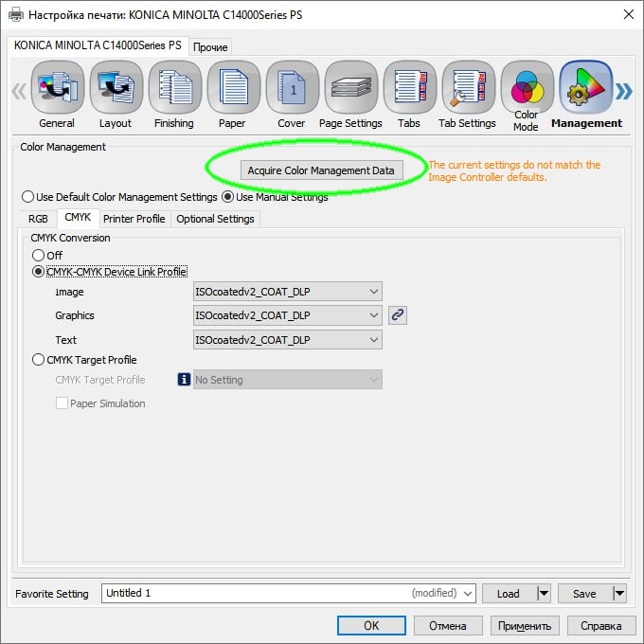This screenshot has height=644, width=644.
Task: Switch to the Optional Settings tab
Action: (x=215, y=219)
